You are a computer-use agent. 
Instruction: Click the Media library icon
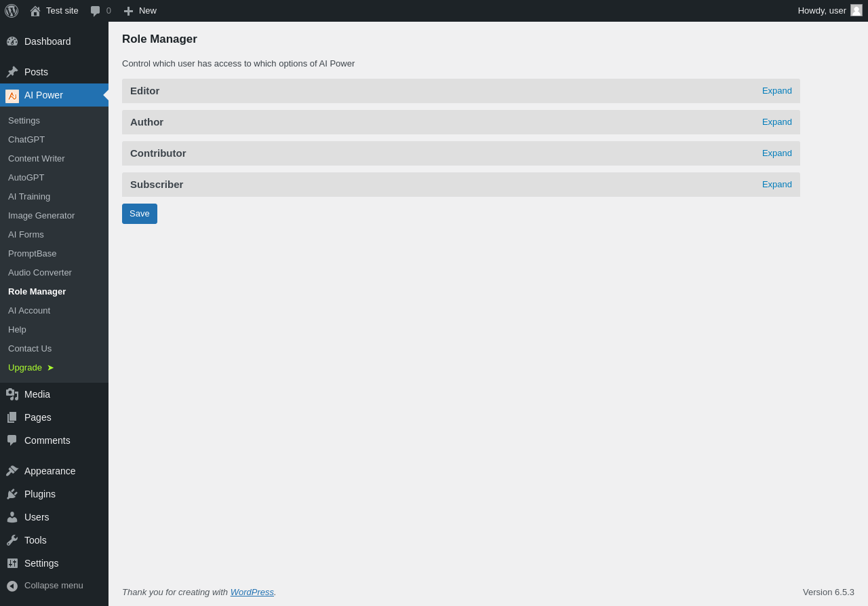12,394
